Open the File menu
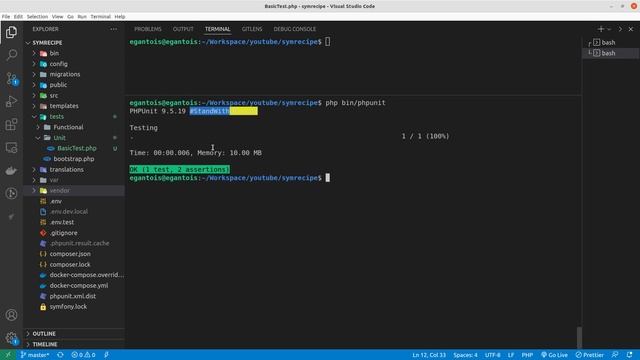Screen dimensions: 640x360 pyautogui.click(x=6, y=17)
